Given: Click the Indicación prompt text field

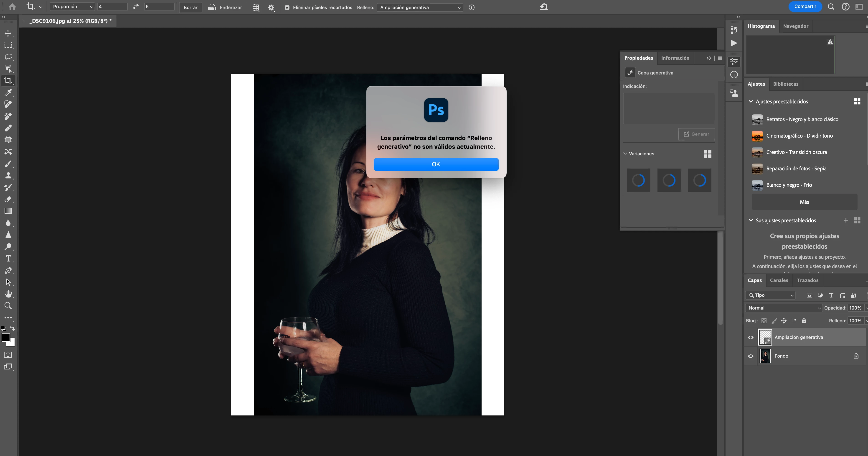Looking at the screenshot, I should tap(668, 109).
